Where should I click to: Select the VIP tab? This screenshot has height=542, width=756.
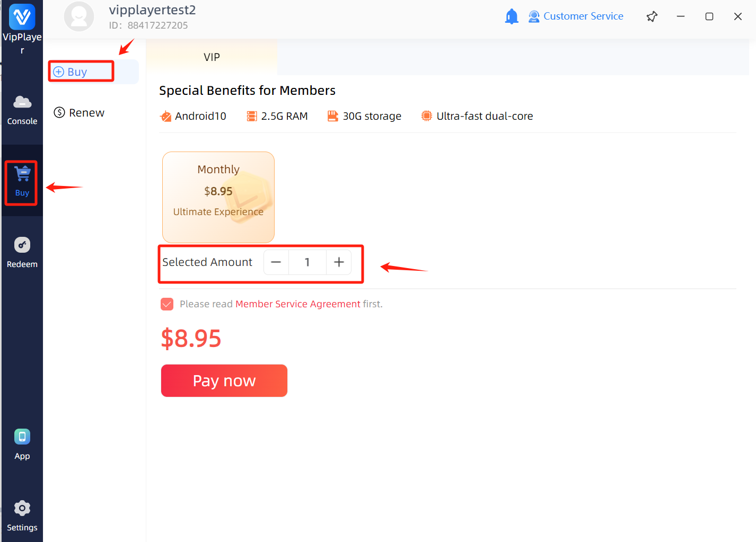pyautogui.click(x=212, y=57)
